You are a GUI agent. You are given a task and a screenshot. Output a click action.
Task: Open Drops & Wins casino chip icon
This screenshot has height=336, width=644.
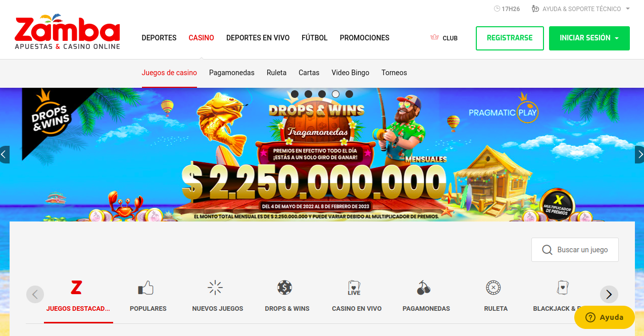click(x=285, y=288)
